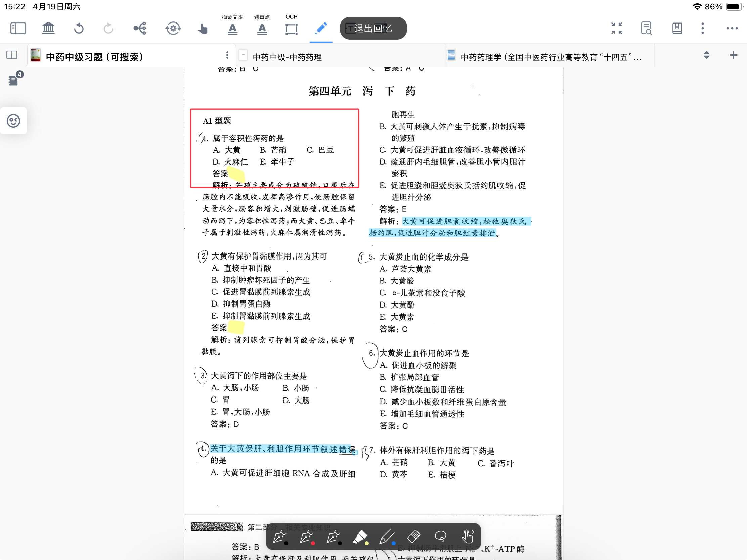The image size is (747, 560).
Task: Open the library building icon
Action: [x=48, y=28]
